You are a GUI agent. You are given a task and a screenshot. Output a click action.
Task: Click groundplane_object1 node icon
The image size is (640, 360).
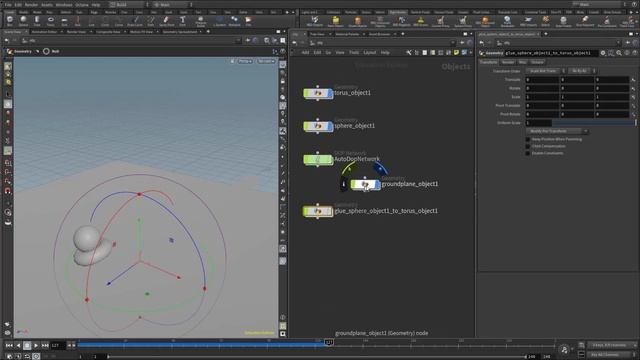click(x=365, y=184)
